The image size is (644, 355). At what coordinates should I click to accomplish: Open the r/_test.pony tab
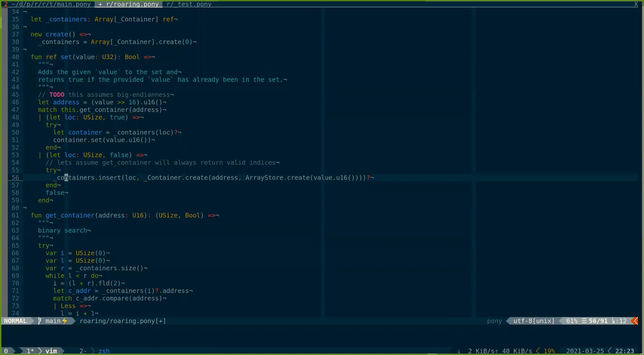(189, 4)
